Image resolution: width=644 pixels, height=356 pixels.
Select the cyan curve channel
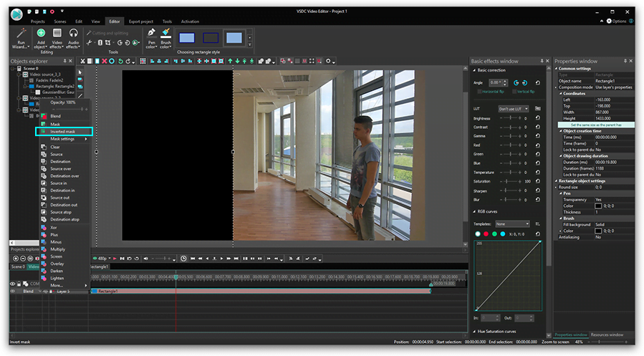click(503, 234)
